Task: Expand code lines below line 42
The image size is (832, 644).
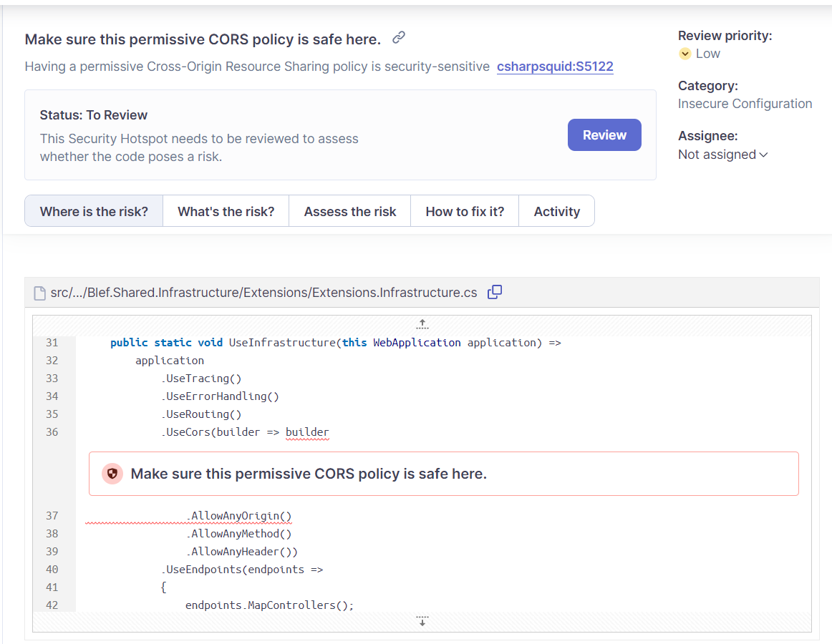Action: point(422,621)
